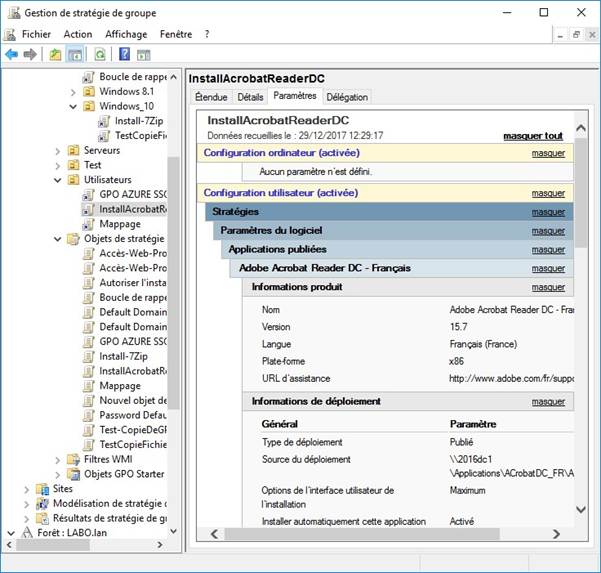Click the Show/Hide action pane icon
The width and height of the screenshot is (601, 573).
(x=144, y=55)
